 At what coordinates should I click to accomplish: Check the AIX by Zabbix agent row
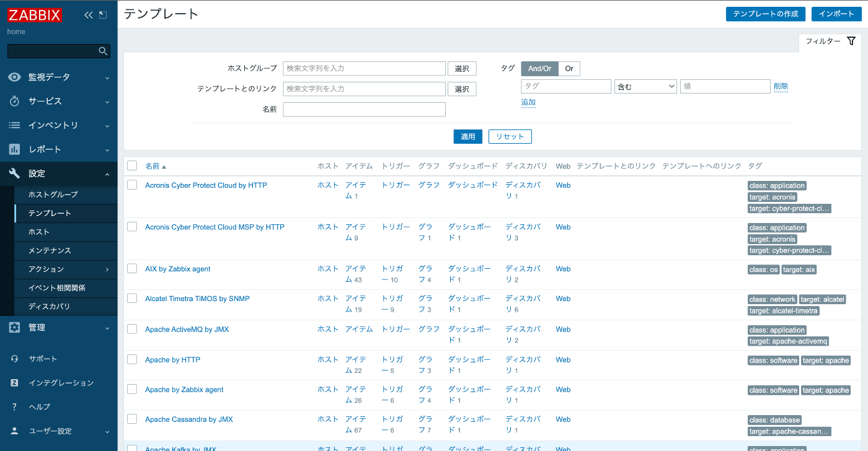(132, 268)
